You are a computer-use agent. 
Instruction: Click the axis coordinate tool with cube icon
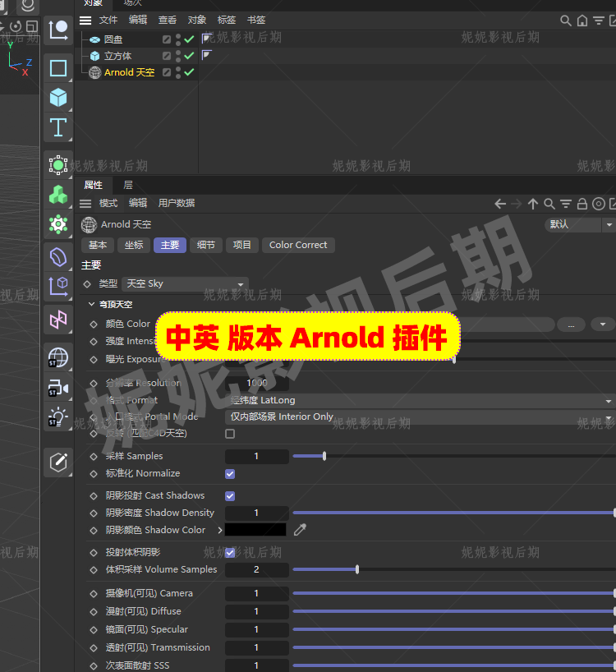(x=58, y=286)
